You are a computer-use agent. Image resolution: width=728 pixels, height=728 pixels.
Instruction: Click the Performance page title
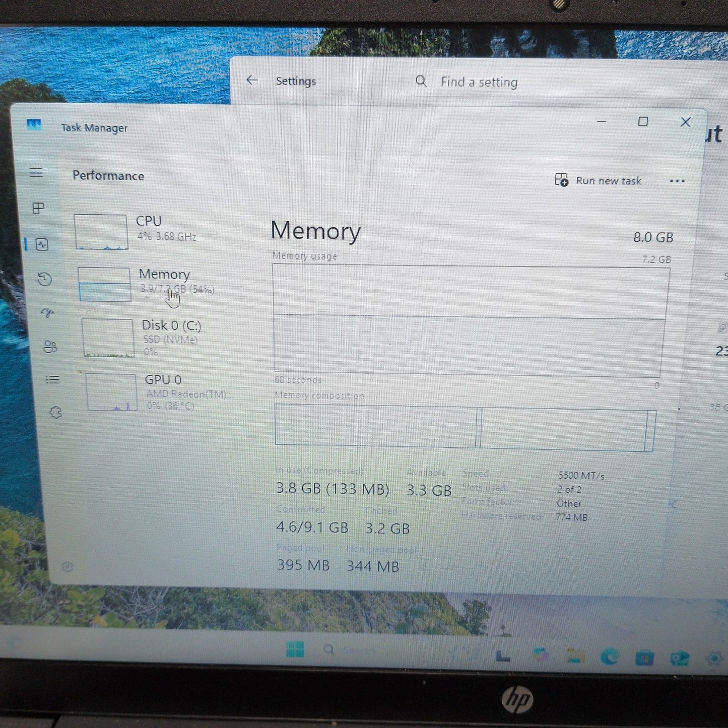pyautogui.click(x=108, y=176)
